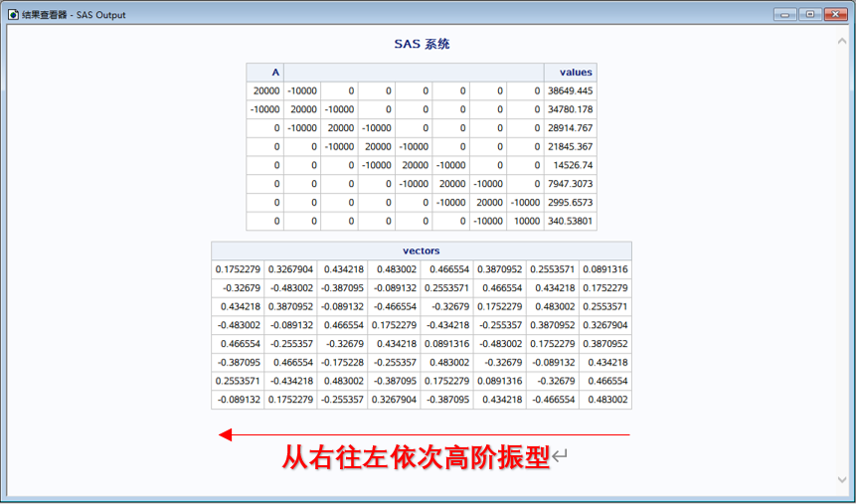Click 0.2553571 in the top vectors row
856x504 pixels.
coord(553,269)
